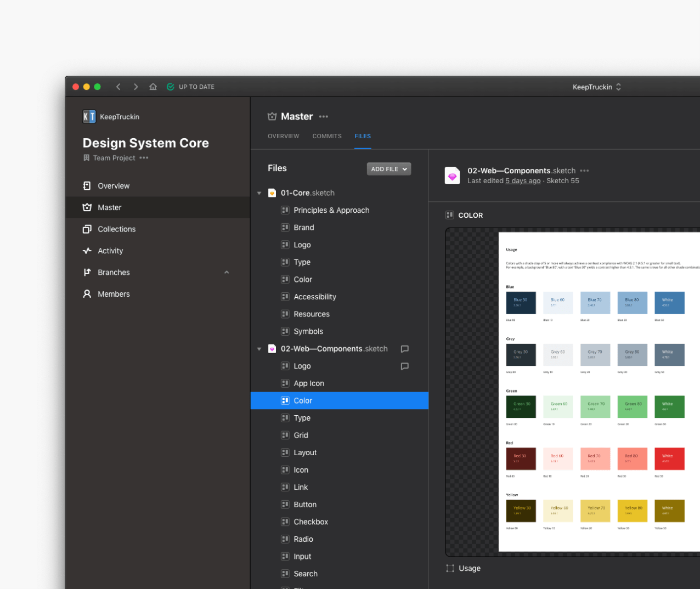Click the 01-Core.sketch file icon
The image size is (700, 589).
click(272, 193)
